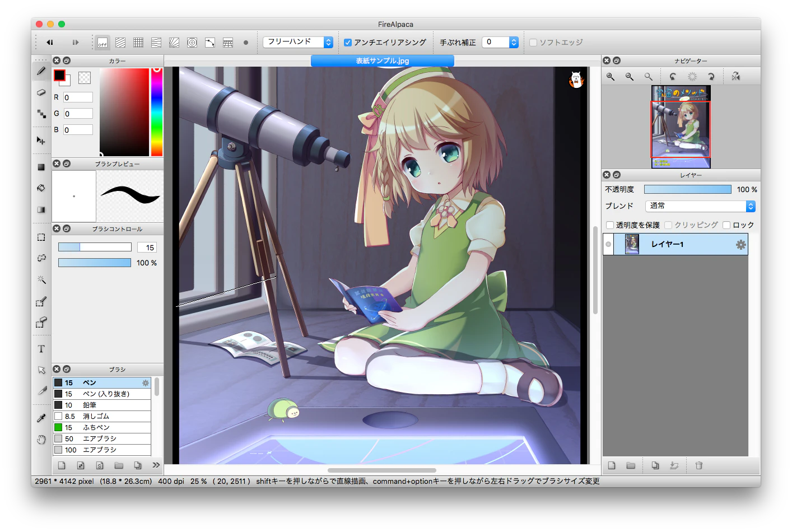Image resolution: width=792 pixels, height=532 pixels.
Task: Enable the parallel lines snap icon
Action: tap(120, 43)
